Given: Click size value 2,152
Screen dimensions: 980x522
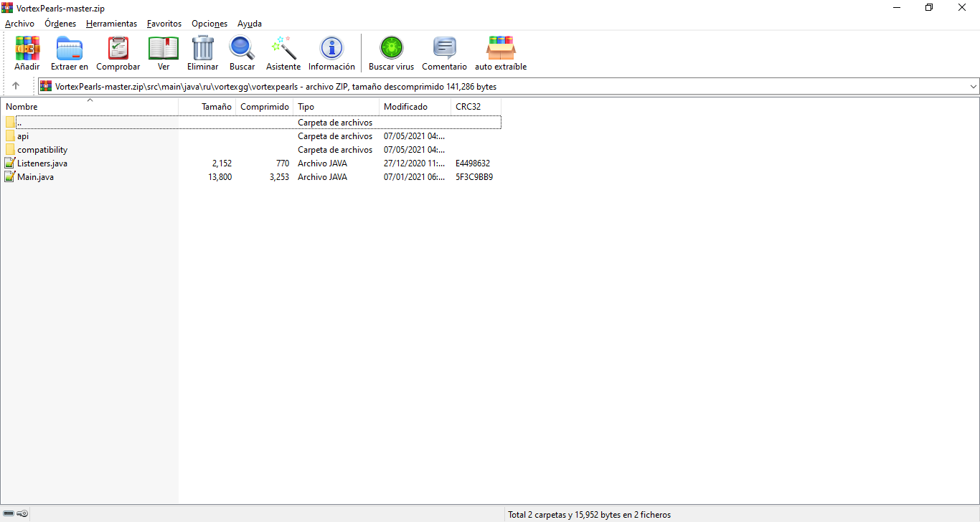Looking at the screenshot, I should [x=222, y=163].
